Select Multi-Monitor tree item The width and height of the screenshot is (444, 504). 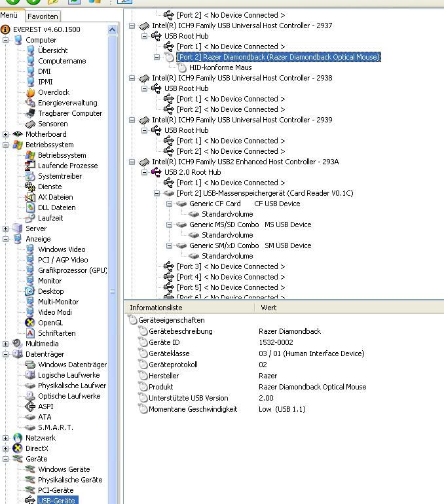pyautogui.click(x=58, y=302)
